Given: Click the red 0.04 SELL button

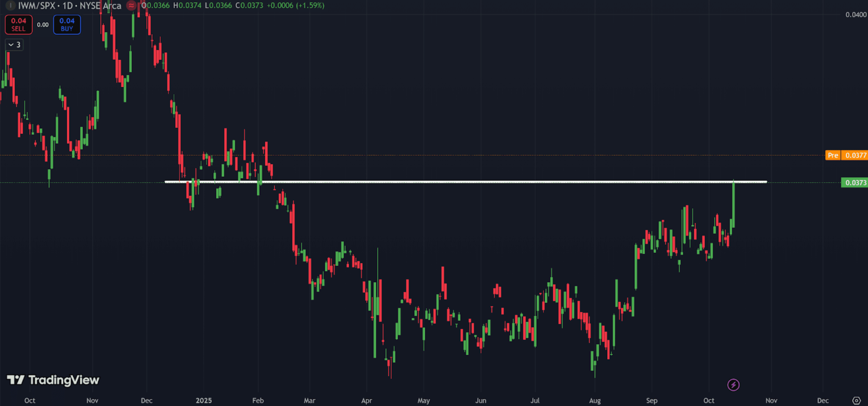Looking at the screenshot, I should tap(19, 24).
